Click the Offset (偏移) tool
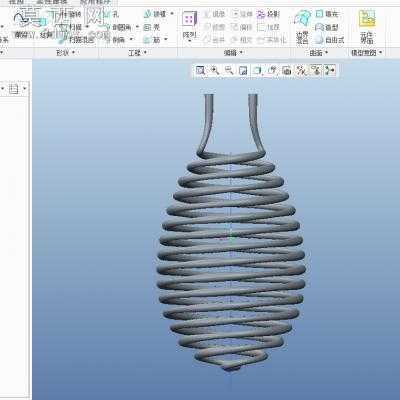The image size is (400, 400). tap(242, 27)
